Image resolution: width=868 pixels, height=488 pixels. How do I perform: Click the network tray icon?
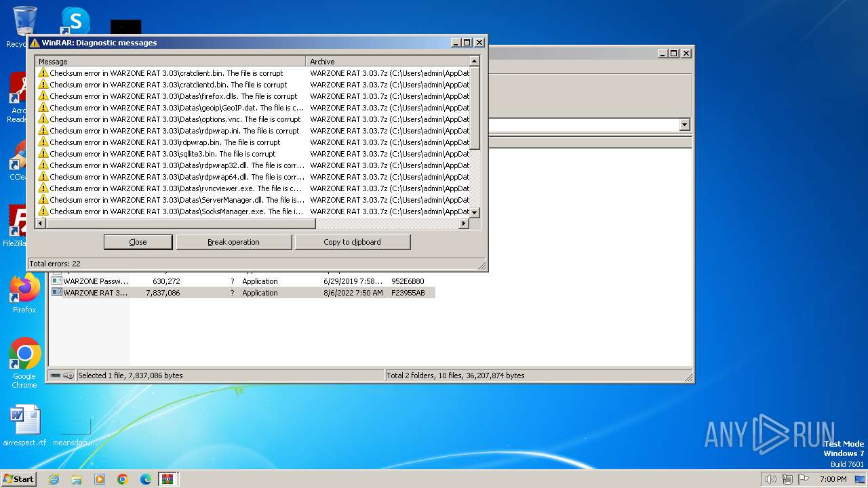tap(787, 479)
